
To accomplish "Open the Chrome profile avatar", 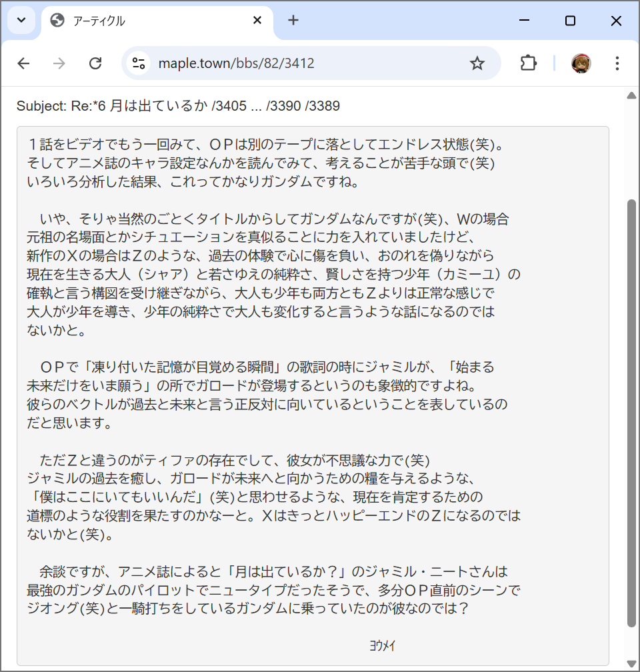I will point(581,63).
